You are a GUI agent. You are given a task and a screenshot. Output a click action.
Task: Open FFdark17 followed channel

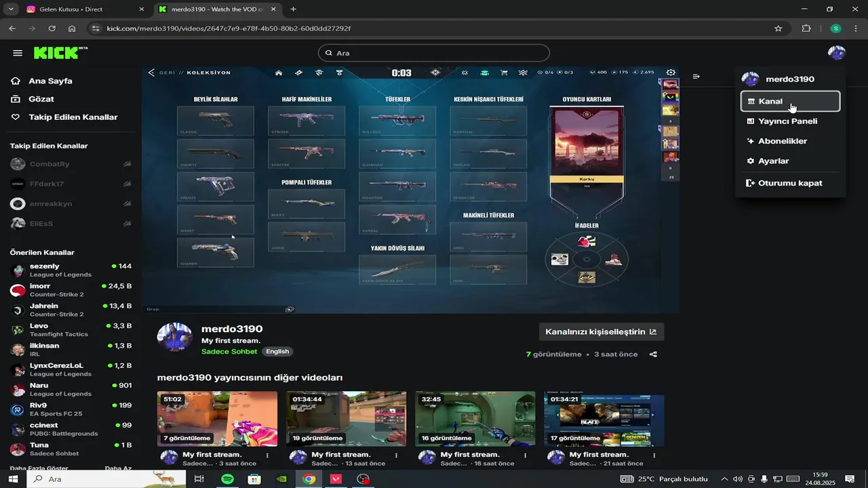point(71,184)
